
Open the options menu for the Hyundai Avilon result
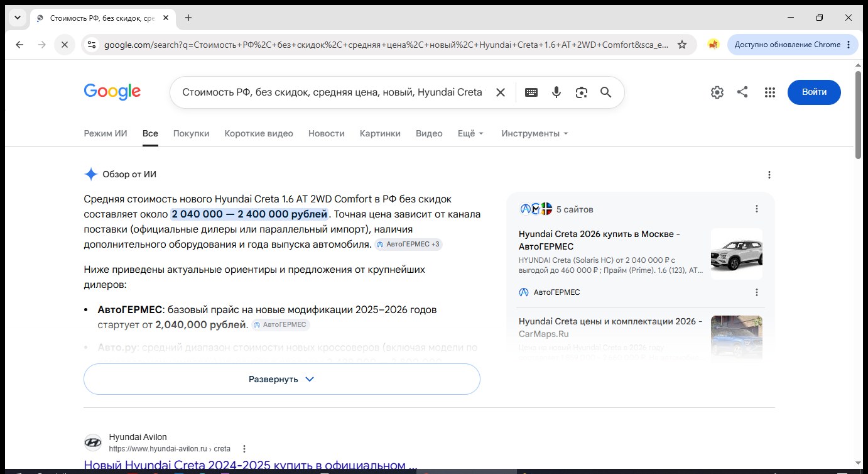tap(244, 449)
